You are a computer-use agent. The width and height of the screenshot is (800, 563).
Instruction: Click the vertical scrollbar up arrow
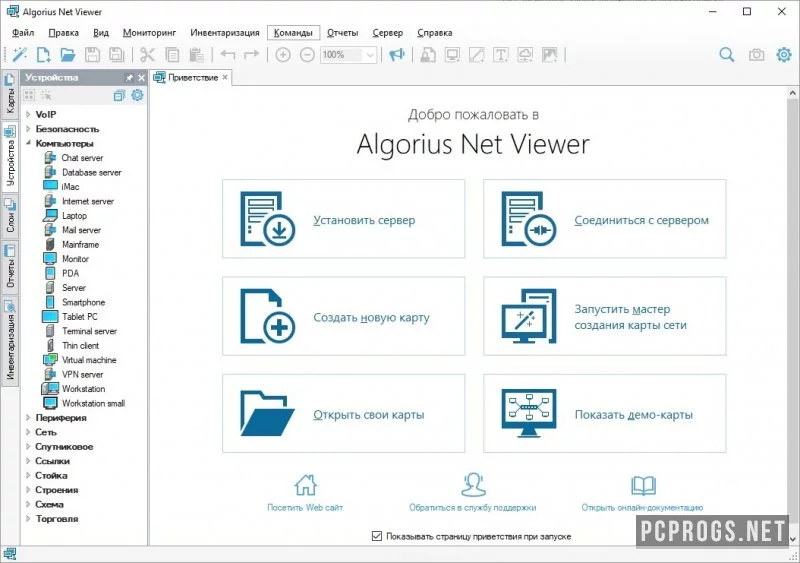[792, 93]
